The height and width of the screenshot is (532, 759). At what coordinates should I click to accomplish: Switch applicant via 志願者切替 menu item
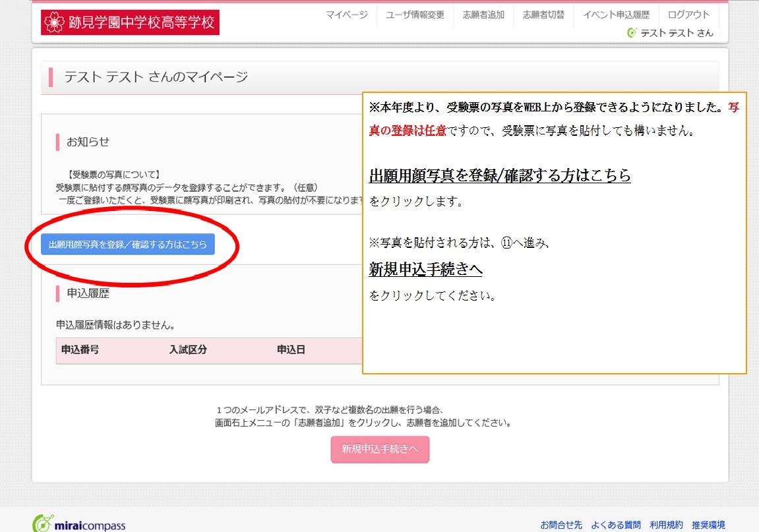tap(543, 15)
